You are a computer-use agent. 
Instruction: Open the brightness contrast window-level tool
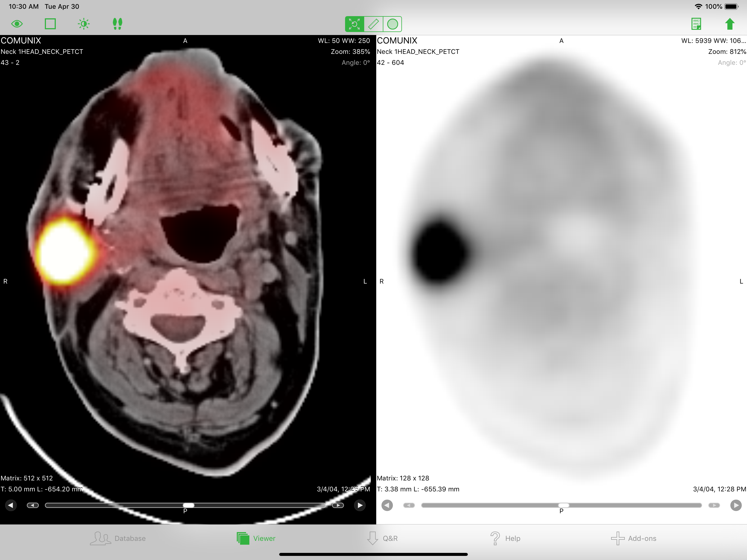pyautogui.click(x=84, y=24)
